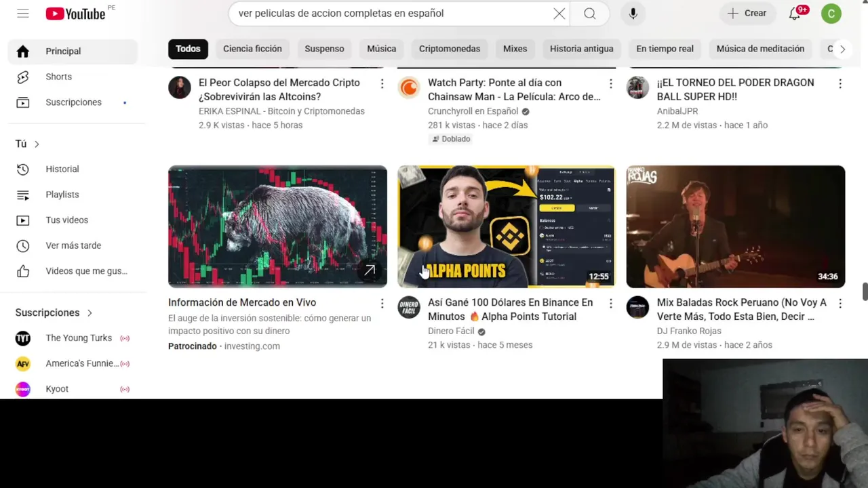Open the Watch Party Chainsaw Man title

(x=514, y=89)
